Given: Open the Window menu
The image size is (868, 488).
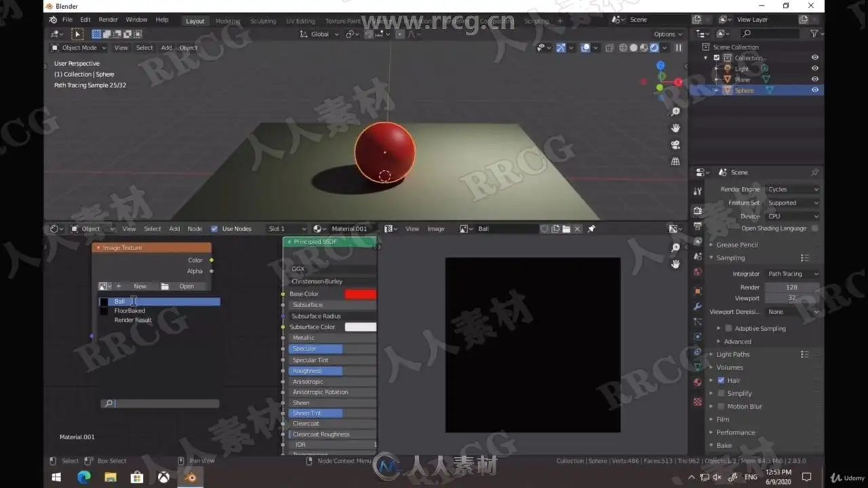Looking at the screenshot, I should click(x=136, y=20).
